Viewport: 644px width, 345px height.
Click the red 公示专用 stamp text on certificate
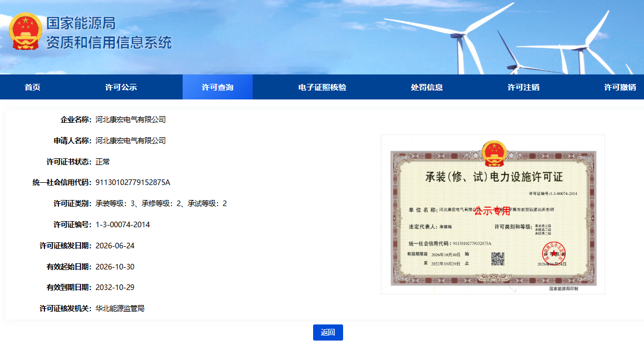coord(492,211)
